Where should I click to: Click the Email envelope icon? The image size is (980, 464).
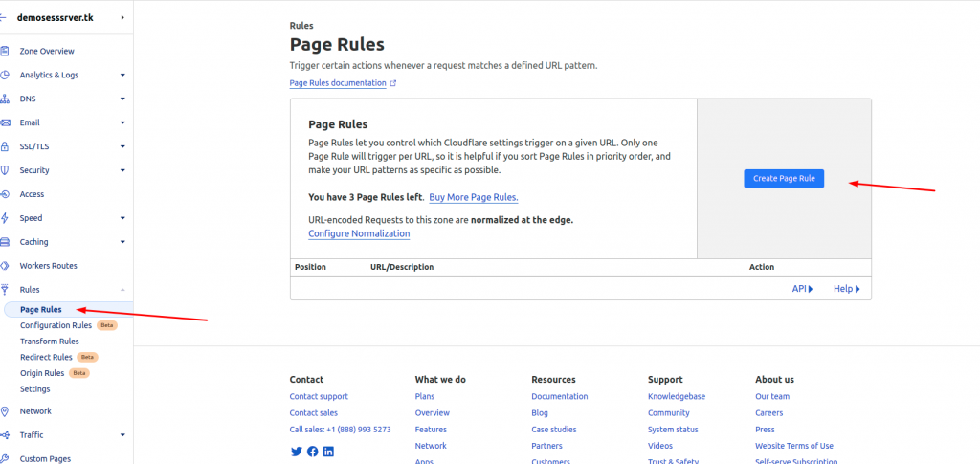pyautogui.click(x=5, y=123)
